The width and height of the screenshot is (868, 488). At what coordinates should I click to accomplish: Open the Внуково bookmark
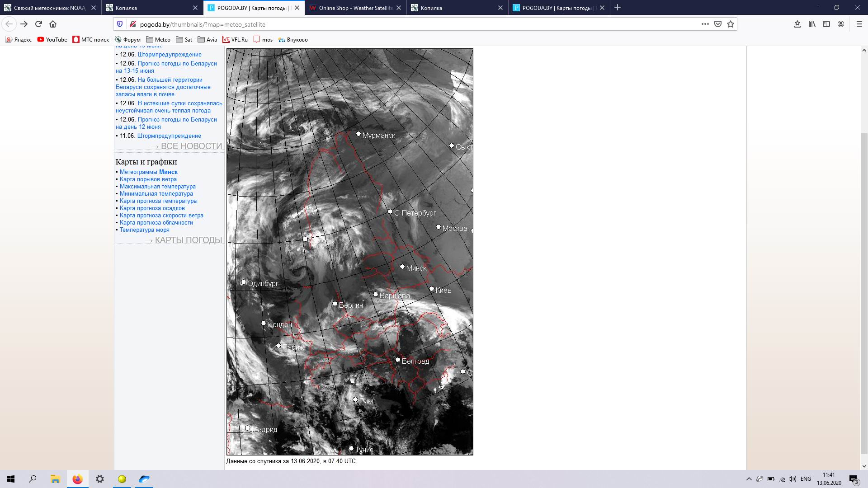tap(293, 40)
